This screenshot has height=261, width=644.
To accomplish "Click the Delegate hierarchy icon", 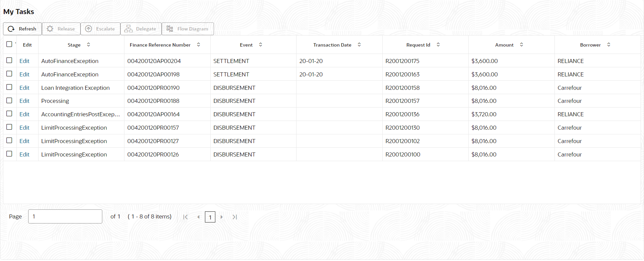I will pos(128,29).
